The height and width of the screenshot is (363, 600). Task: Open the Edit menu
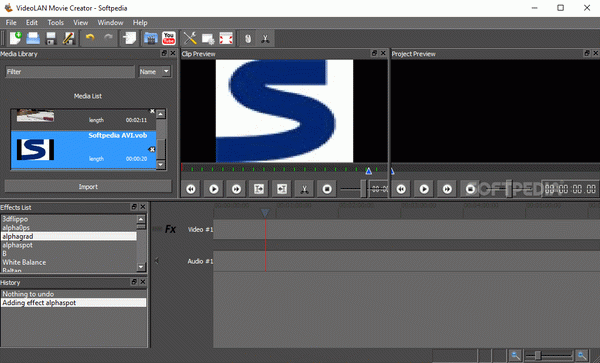click(x=32, y=23)
